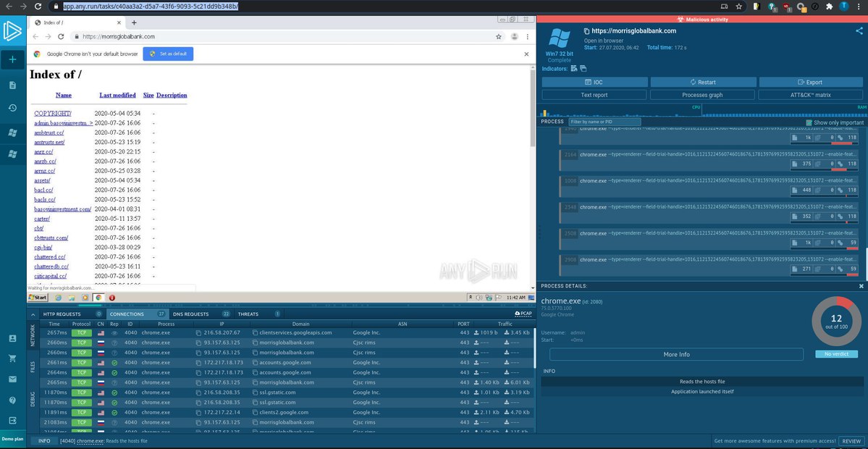868x449 pixels.
Task: Click the score ring showing 12 out of 100
Action: pos(836,321)
